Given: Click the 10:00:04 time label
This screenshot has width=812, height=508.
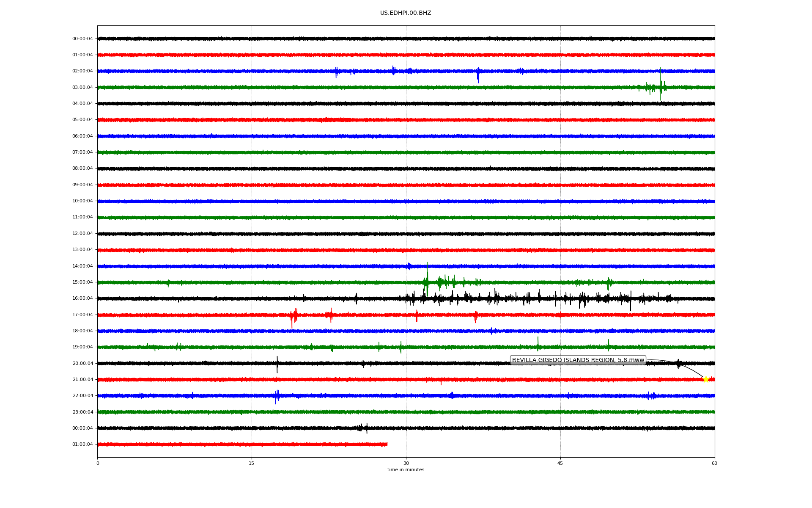Looking at the screenshot, I should click(x=82, y=201).
